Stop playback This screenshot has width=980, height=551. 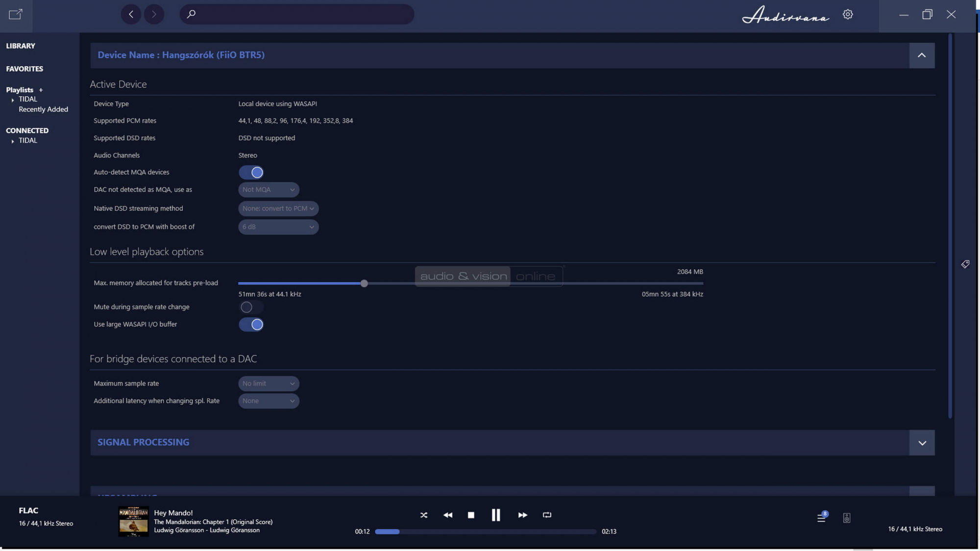click(471, 515)
